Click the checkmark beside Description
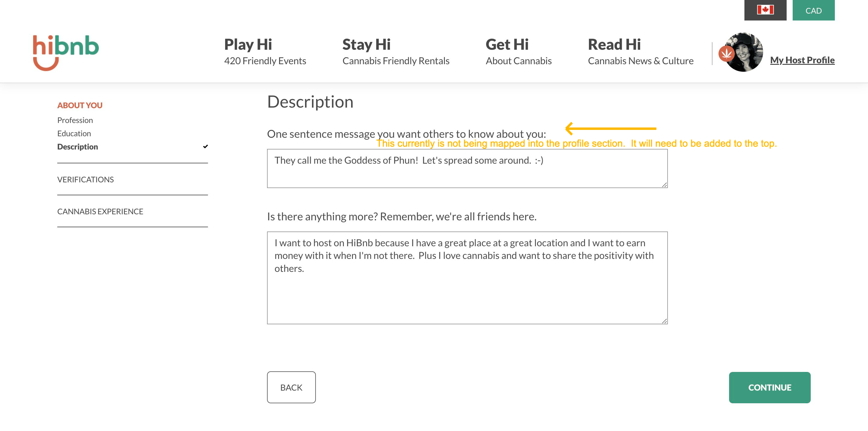Viewport: 868px width, 431px height. 206,146
